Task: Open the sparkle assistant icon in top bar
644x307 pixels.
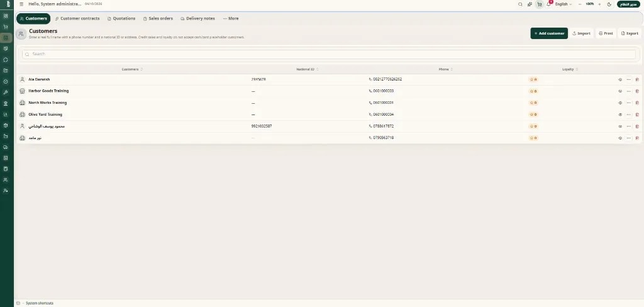Action: [530, 4]
